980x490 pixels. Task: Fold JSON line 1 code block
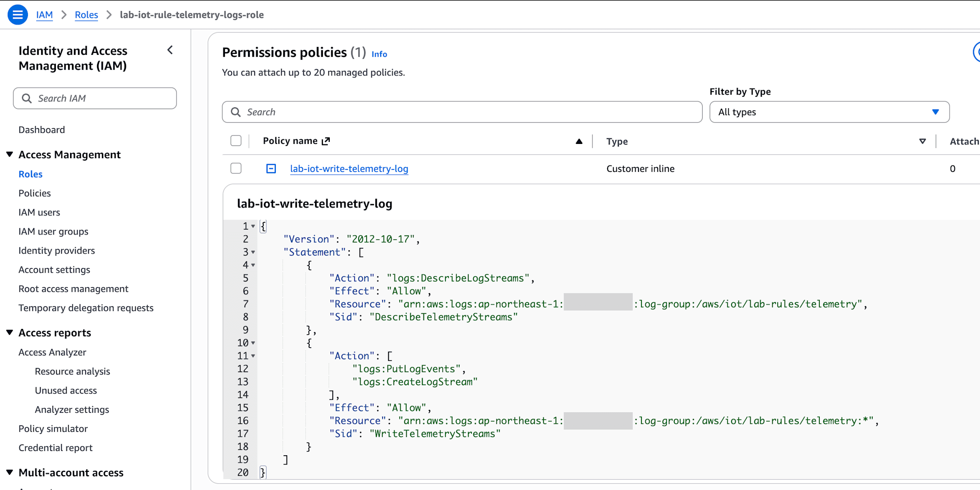[253, 226]
